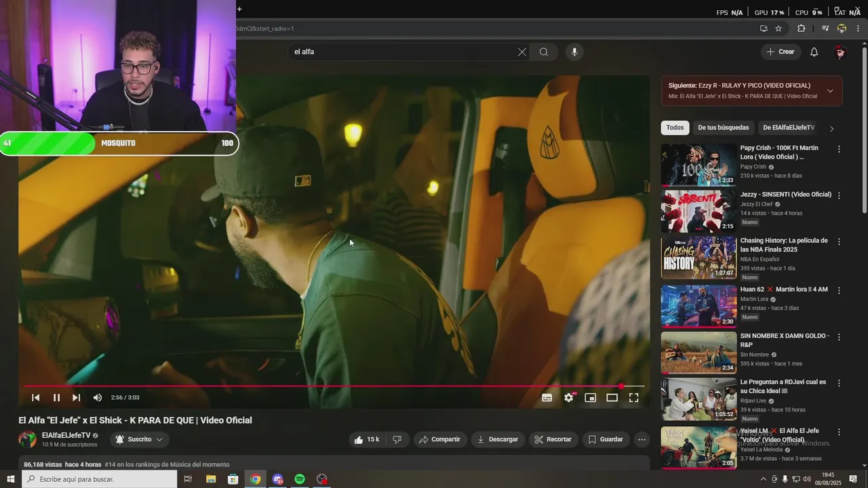Mute the video volume
The height and width of the screenshot is (488, 868).
click(98, 398)
